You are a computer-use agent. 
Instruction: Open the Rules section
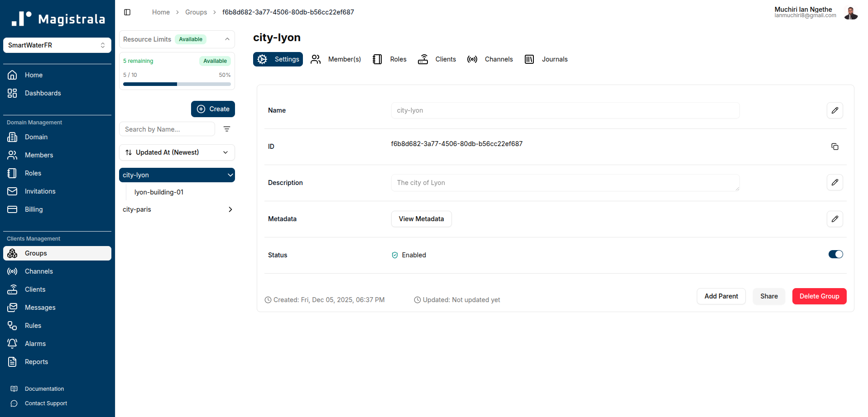click(x=32, y=325)
